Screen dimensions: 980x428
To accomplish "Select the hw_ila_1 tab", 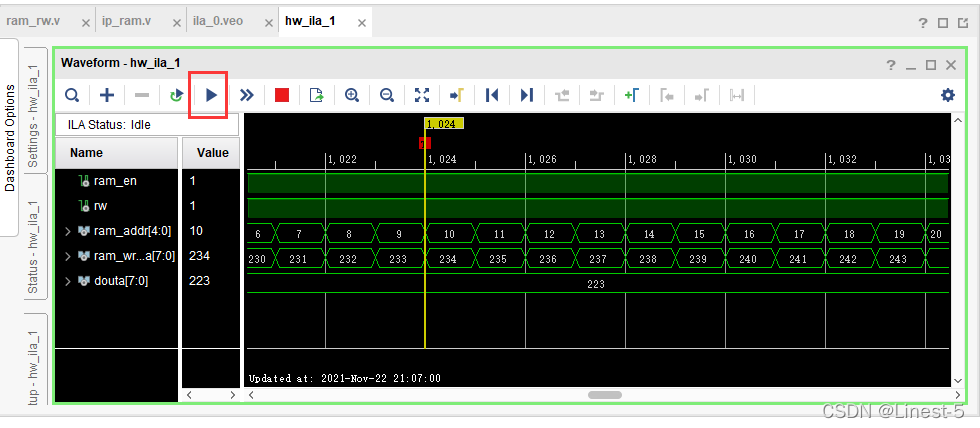I will click(x=310, y=21).
